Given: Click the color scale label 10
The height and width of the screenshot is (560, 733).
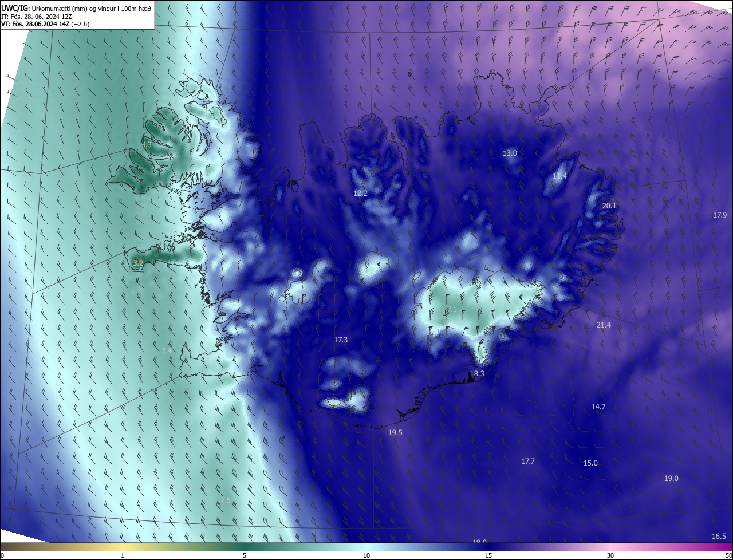Looking at the screenshot, I should click(x=366, y=555).
